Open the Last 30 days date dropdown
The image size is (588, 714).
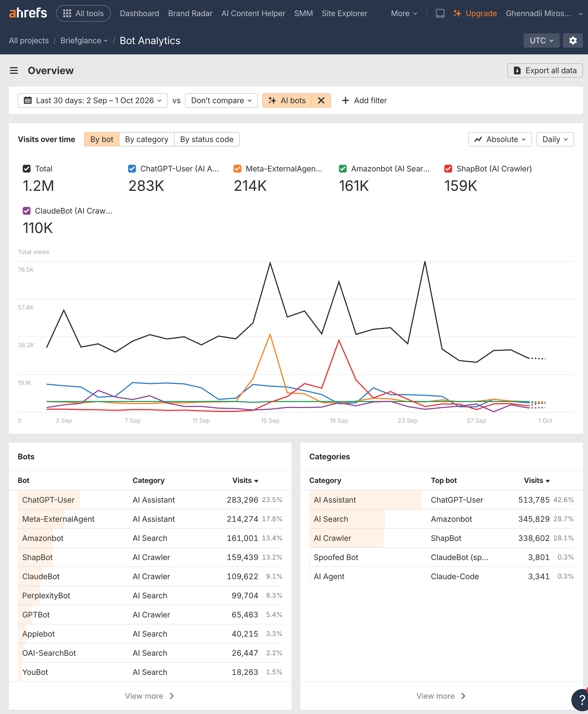(92, 100)
